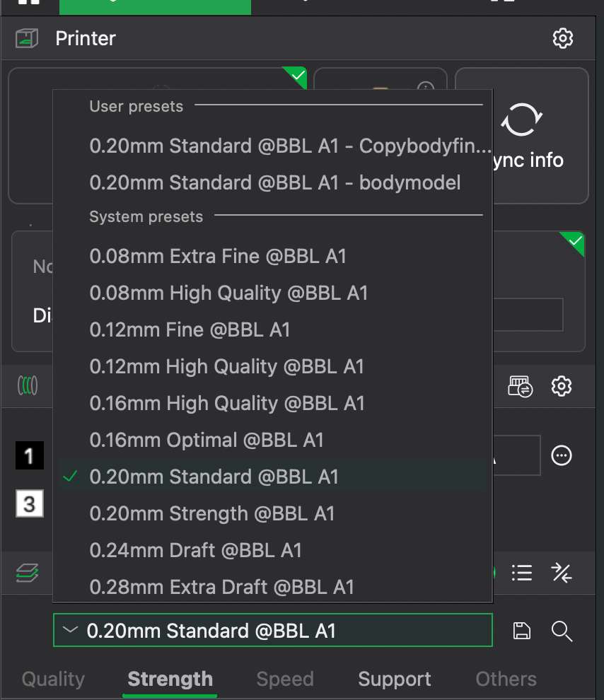604x700 pixels.
Task: Open Printer settings gear
Action: (x=562, y=38)
